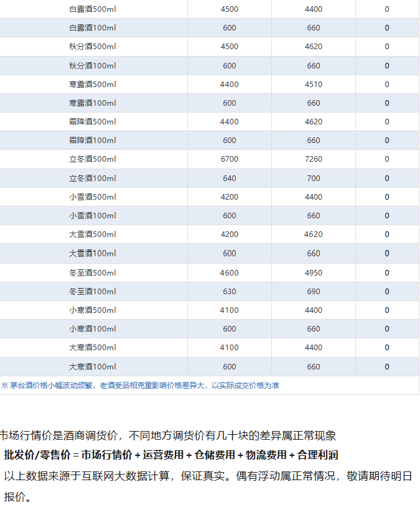Click 4620 in 秋分酒500ml row
The width and height of the screenshot is (420, 510).
314,47
